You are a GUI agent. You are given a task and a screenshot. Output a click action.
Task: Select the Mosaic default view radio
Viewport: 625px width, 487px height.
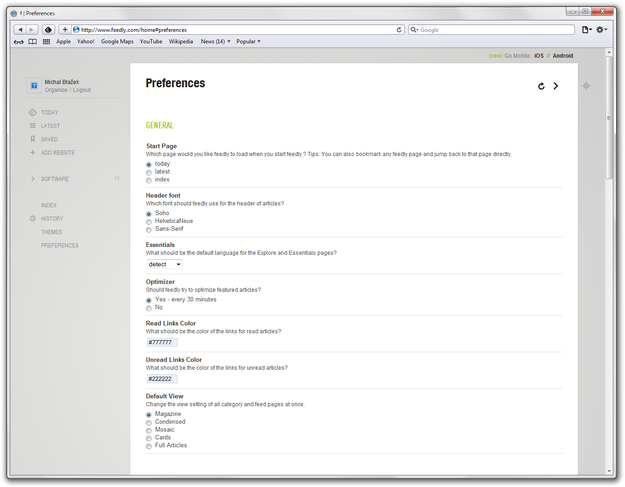tap(149, 430)
